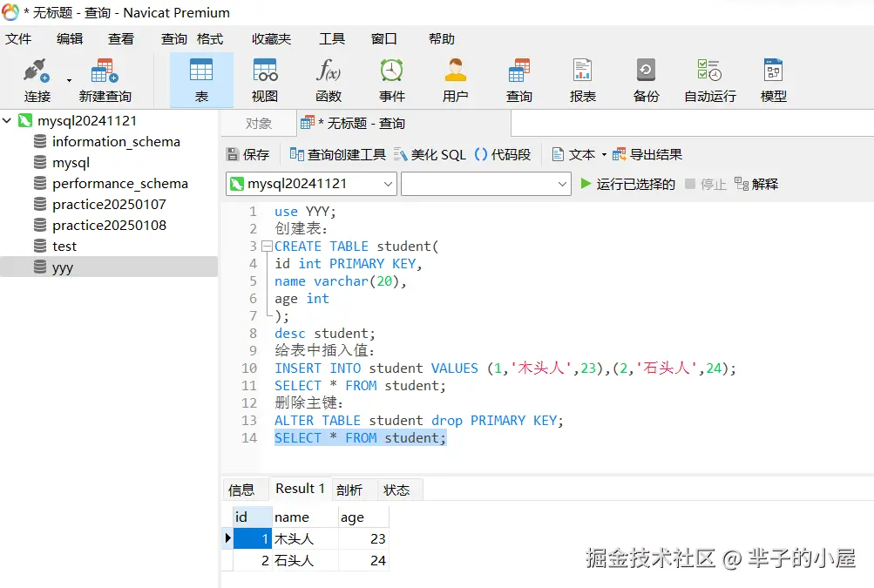Open the Query toolbar icon
The width and height of the screenshot is (874, 588).
pos(519,71)
